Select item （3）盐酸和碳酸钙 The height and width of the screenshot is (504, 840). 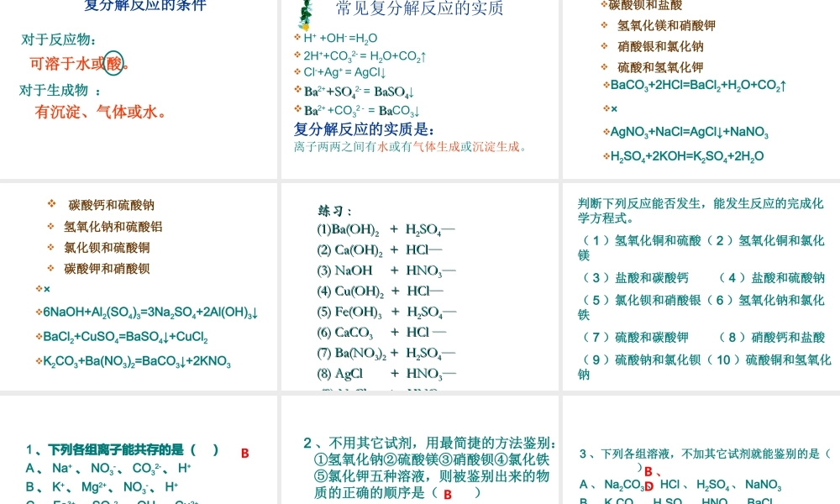pyautogui.click(x=635, y=278)
